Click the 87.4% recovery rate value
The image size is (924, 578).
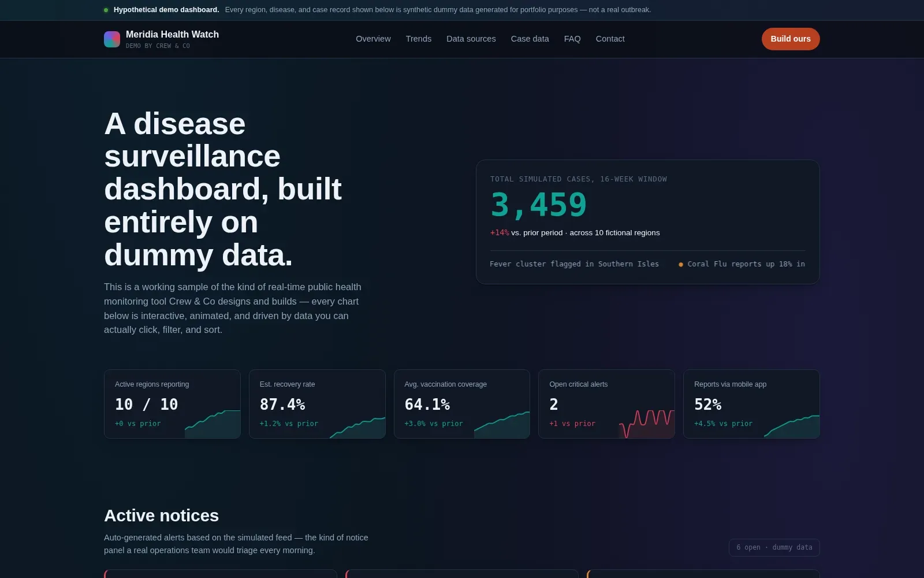[x=282, y=405]
